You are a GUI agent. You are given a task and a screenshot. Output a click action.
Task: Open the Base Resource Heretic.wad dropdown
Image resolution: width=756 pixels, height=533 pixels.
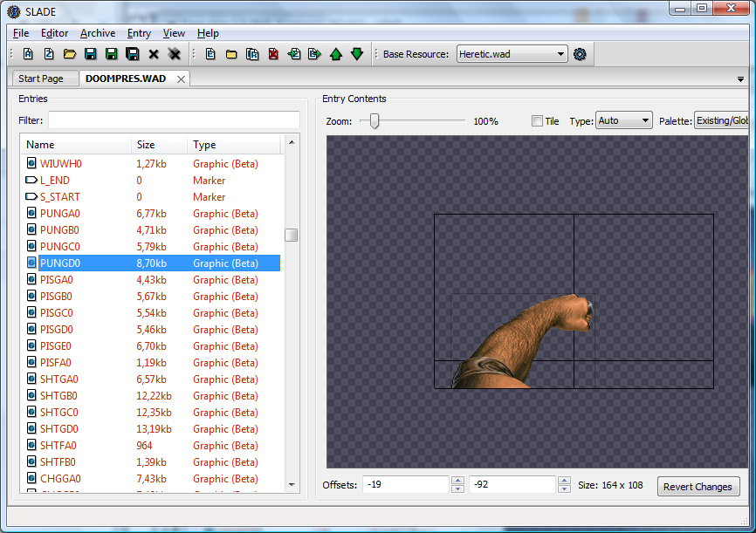point(512,54)
